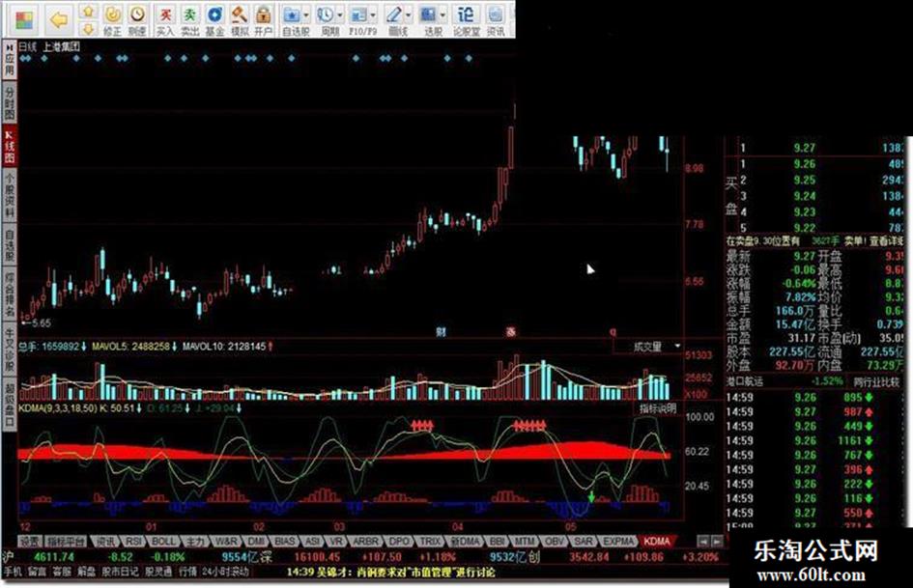Select the BIAS indicator tab

pyautogui.click(x=284, y=542)
